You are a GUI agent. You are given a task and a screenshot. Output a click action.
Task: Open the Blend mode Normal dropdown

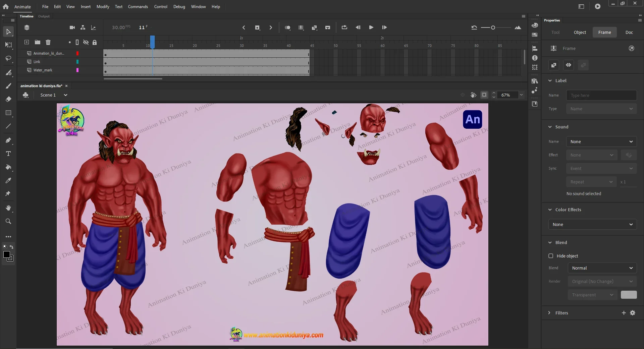[x=602, y=268]
